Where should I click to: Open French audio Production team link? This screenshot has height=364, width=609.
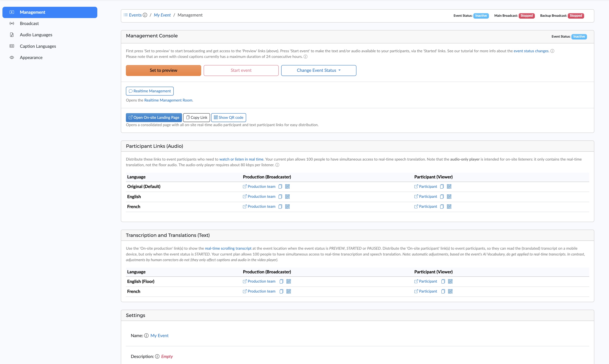pyautogui.click(x=259, y=206)
